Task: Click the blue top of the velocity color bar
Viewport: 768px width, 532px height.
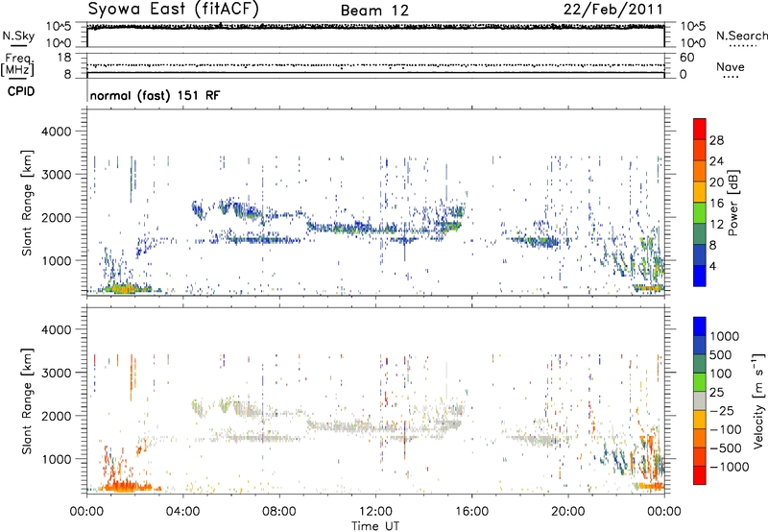Action: pyautogui.click(x=700, y=326)
